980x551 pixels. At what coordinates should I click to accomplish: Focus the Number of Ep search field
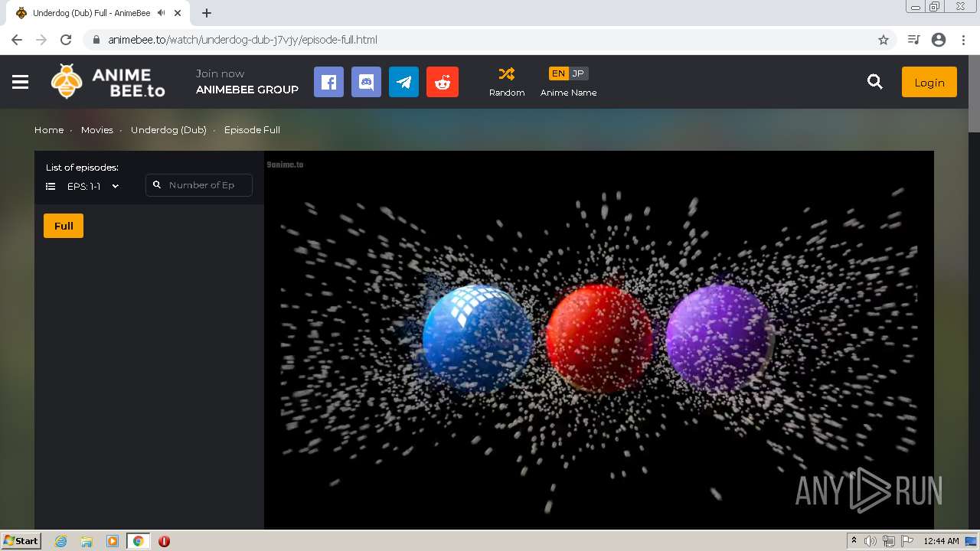click(199, 185)
